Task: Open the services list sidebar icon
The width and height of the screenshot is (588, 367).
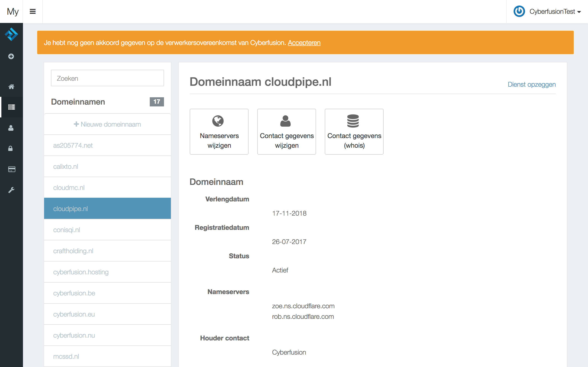Action: (x=11, y=107)
